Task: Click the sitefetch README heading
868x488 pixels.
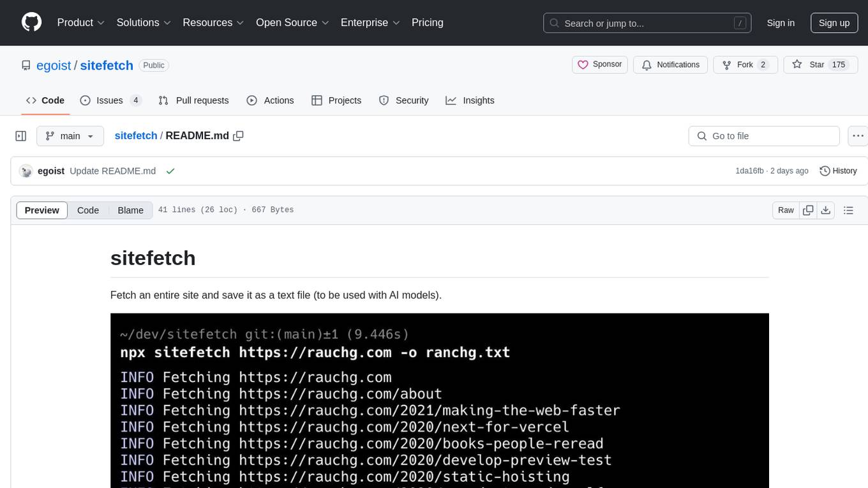Action: point(153,258)
